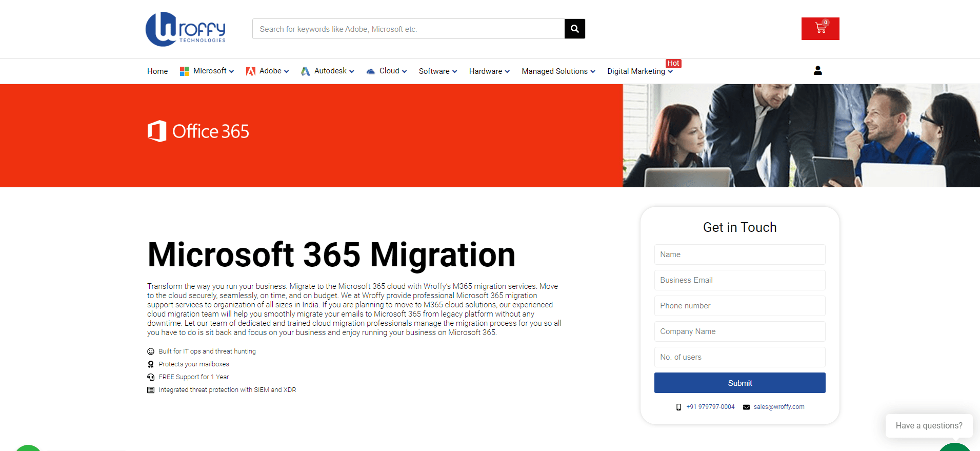Expand the Hardware dropdown arrow
Image resolution: width=980 pixels, height=451 pixels.
tap(508, 71)
